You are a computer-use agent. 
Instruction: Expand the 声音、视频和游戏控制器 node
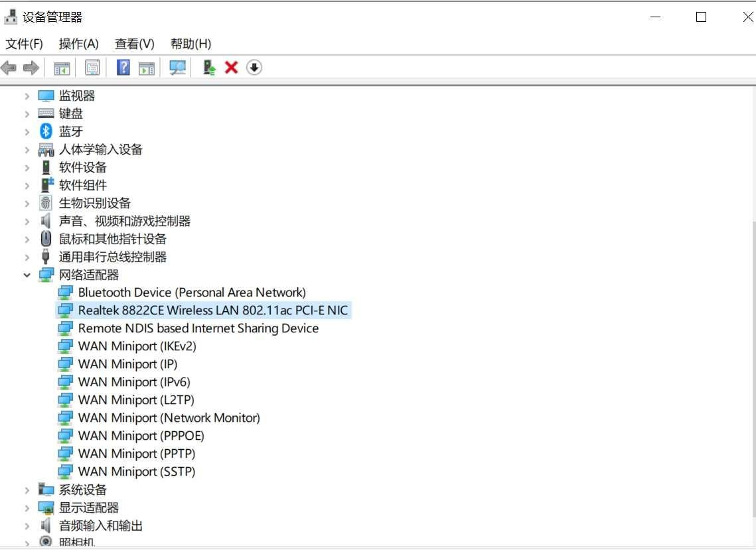point(27,221)
